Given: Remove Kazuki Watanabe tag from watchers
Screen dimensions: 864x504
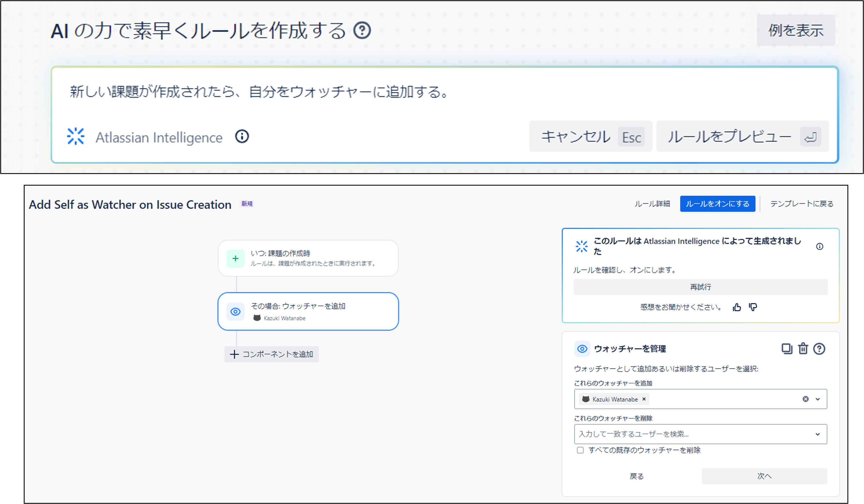Looking at the screenshot, I should (x=644, y=399).
